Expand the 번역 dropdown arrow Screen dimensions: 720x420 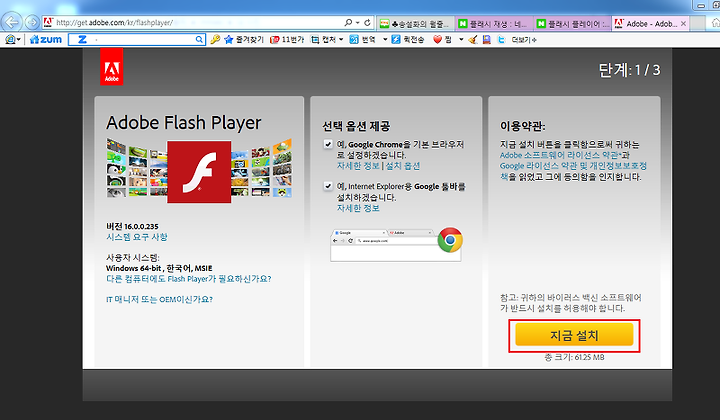[385, 40]
